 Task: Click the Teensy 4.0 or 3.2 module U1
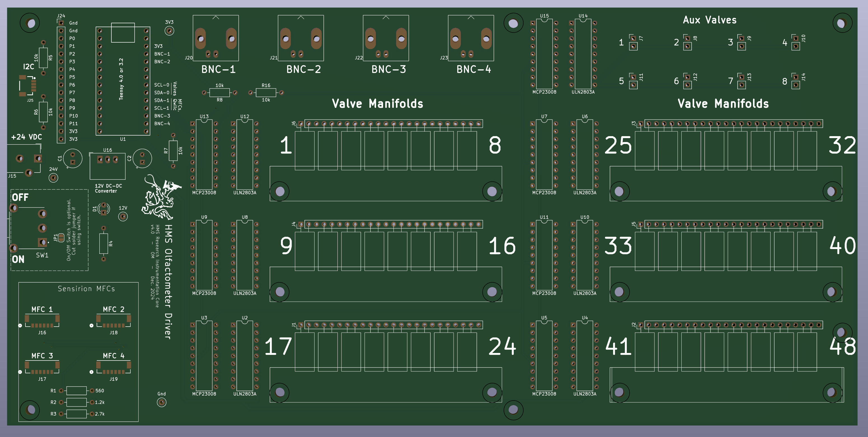pos(123,79)
